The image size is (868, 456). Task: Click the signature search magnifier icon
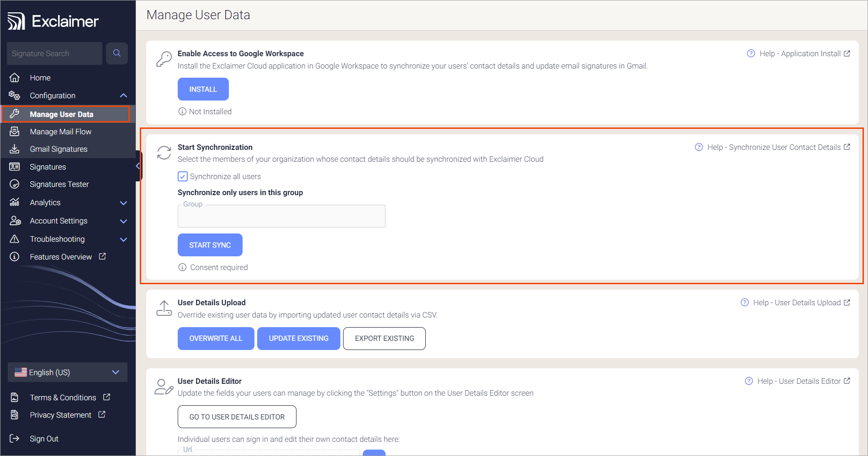[117, 53]
